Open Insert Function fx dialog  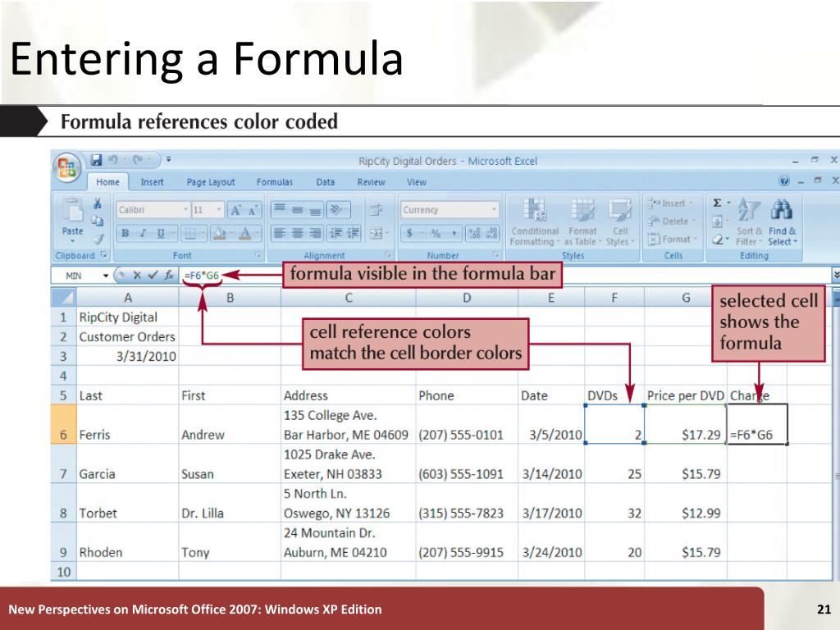click(169, 276)
